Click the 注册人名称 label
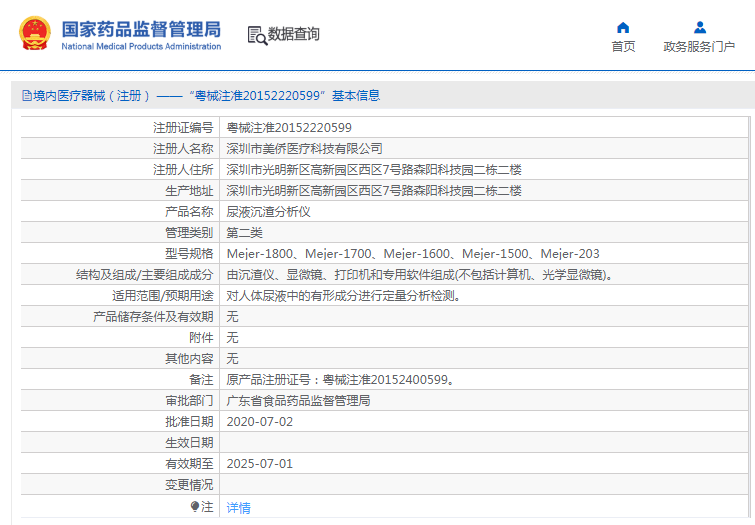The image size is (755, 525). tap(183, 148)
